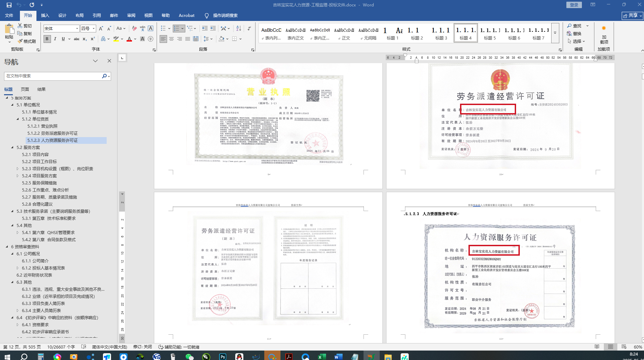Screen dimensions: 644x360
Task: Open WeChat from the taskbar
Action: [x=190, y=357]
